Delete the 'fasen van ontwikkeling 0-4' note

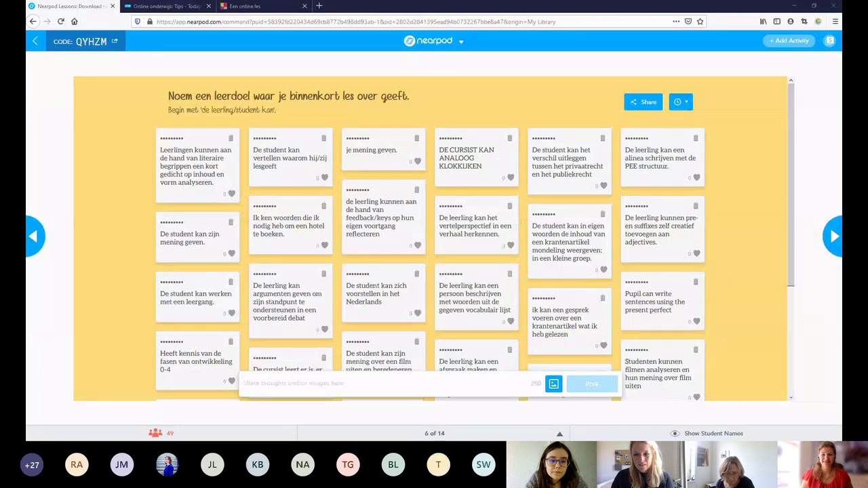pos(231,342)
